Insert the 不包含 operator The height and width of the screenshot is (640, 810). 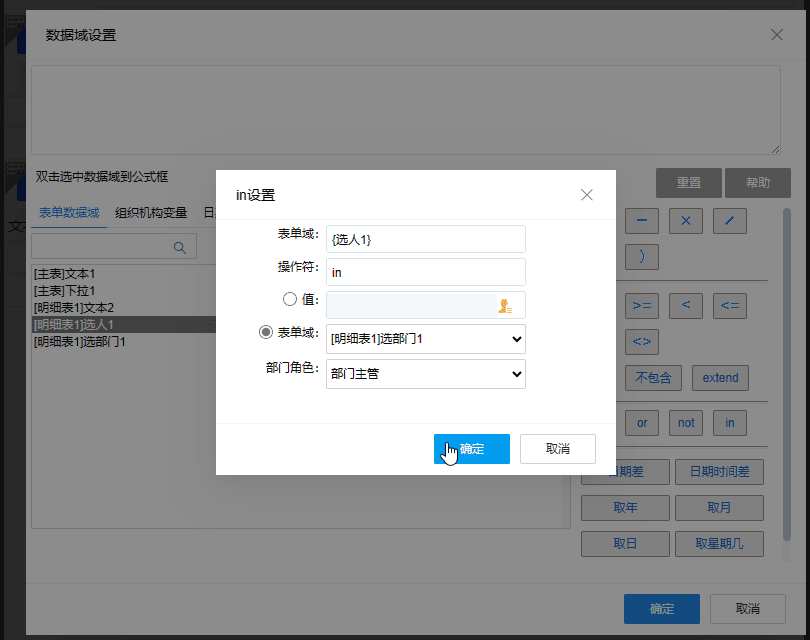[653, 378]
